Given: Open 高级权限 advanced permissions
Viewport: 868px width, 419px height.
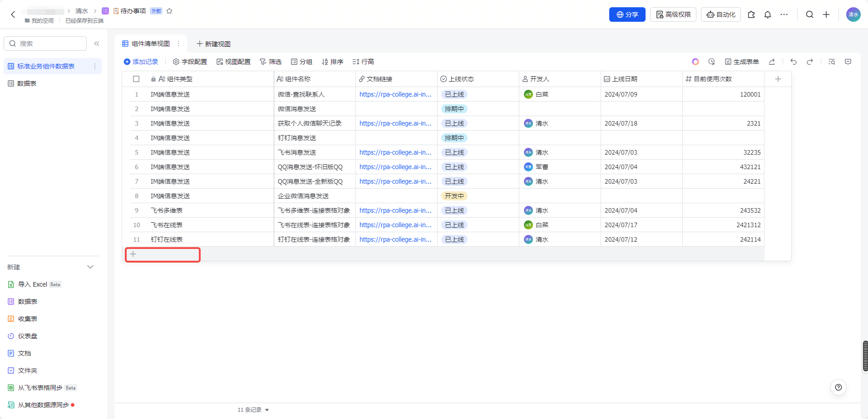Looking at the screenshot, I should click(673, 15).
